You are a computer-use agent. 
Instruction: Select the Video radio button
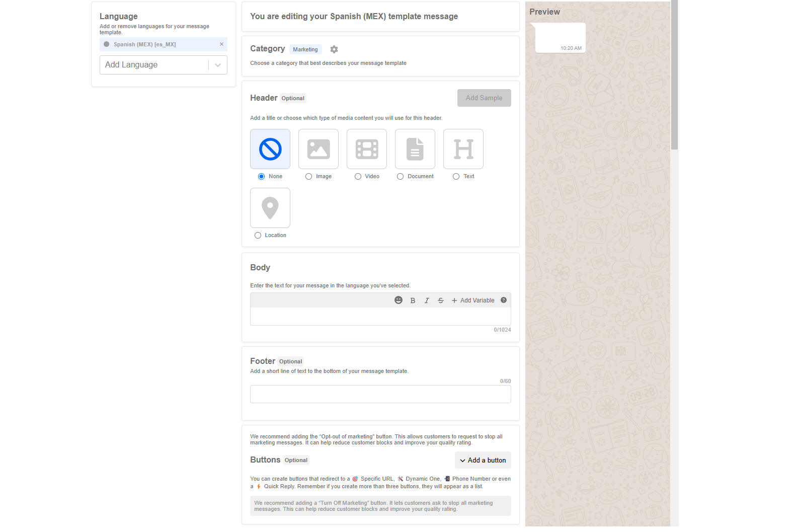pyautogui.click(x=358, y=177)
